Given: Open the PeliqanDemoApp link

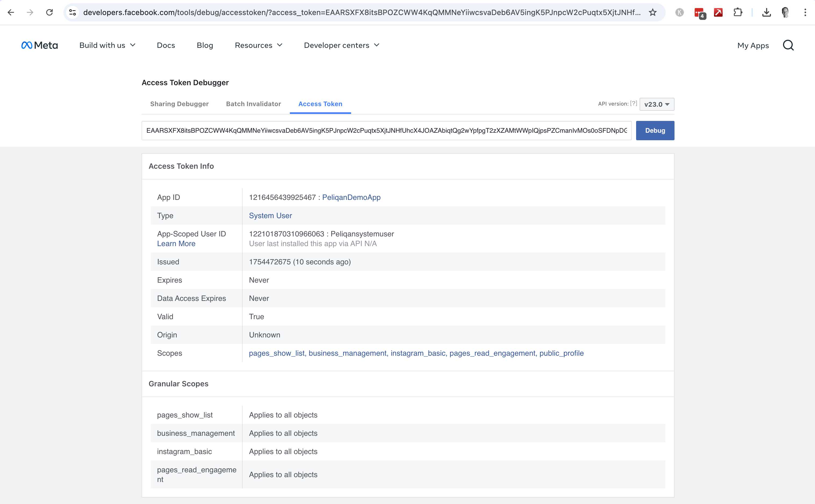Looking at the screenshot, I should [x=351, y=197].
